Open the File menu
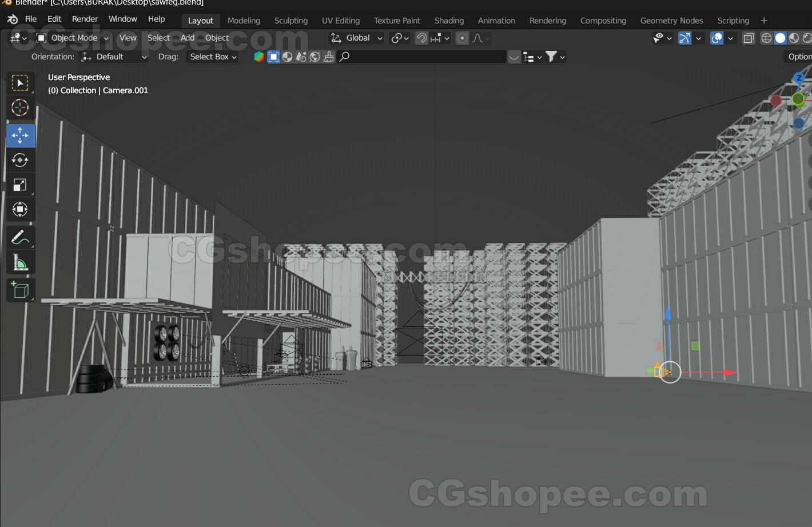812x527 pixels. (31, 19)
